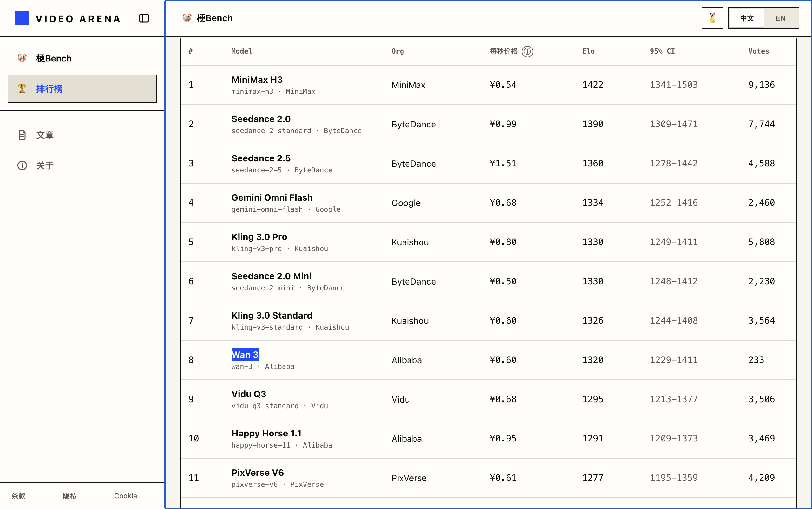Open the 隐私 footer link

point(70,496)
